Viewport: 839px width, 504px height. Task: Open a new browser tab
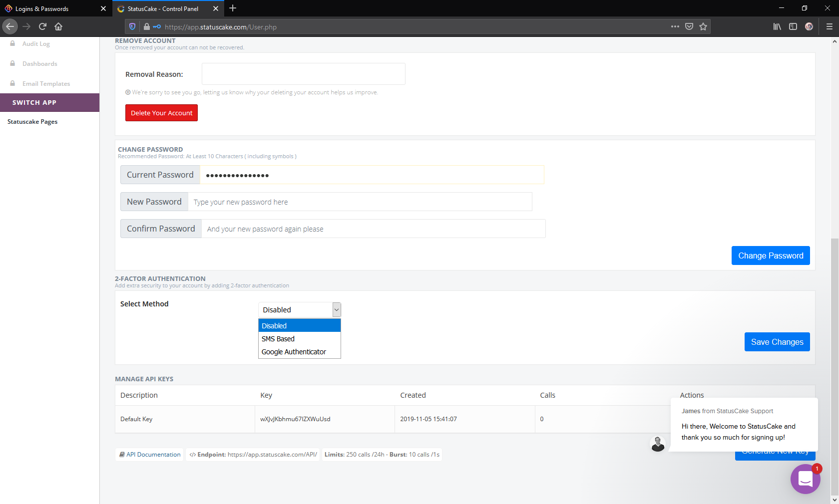(233, 8)
